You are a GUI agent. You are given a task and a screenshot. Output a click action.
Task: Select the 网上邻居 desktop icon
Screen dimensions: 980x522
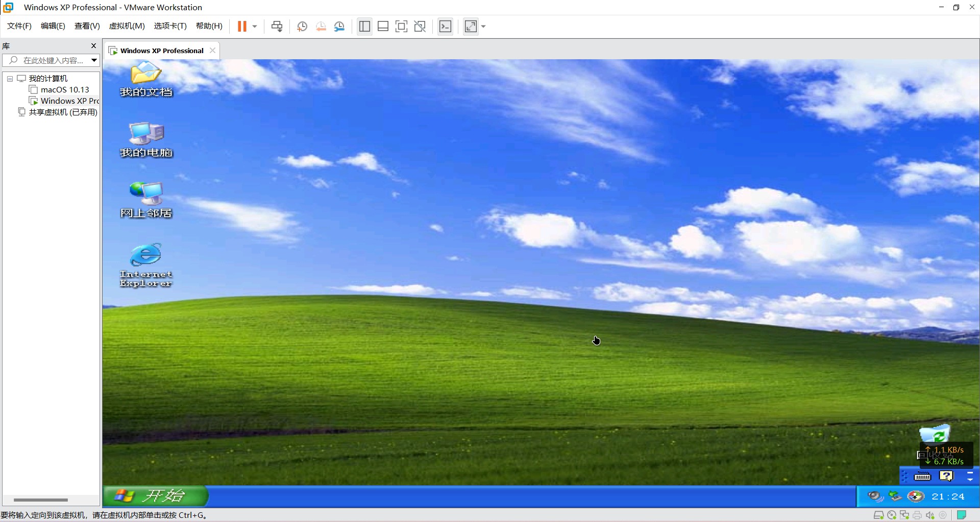pyautogui.click(x=146, y=200)
